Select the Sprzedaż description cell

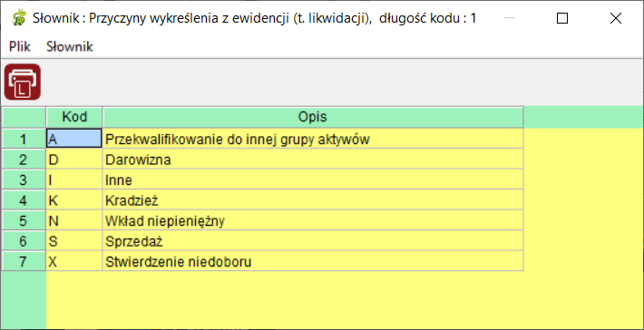pos(313,241)
